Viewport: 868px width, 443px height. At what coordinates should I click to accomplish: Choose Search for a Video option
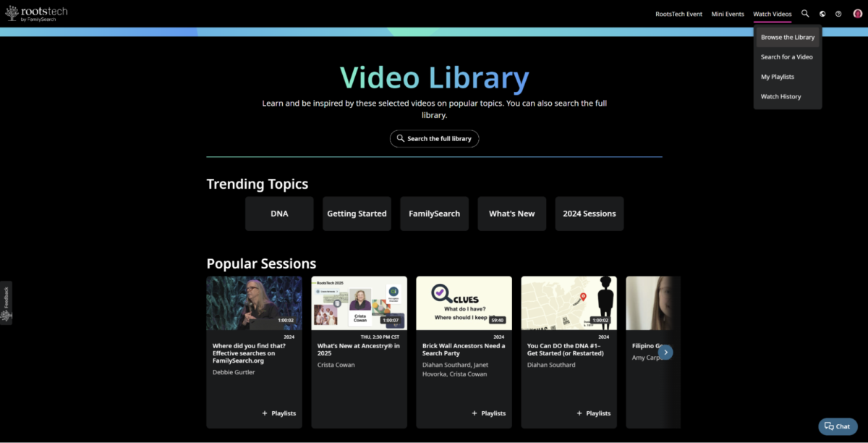(786, 56)
